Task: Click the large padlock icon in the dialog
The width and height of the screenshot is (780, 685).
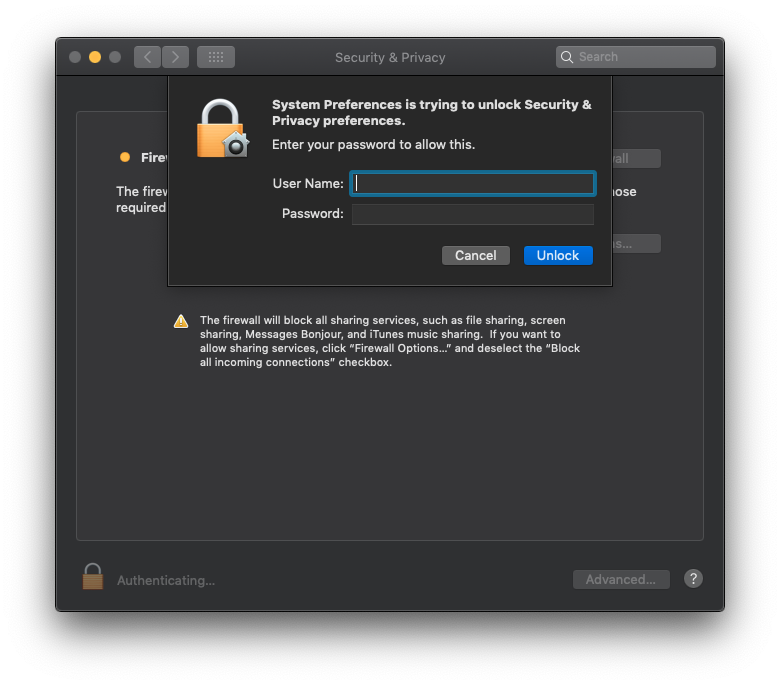Action: point(222,128)
